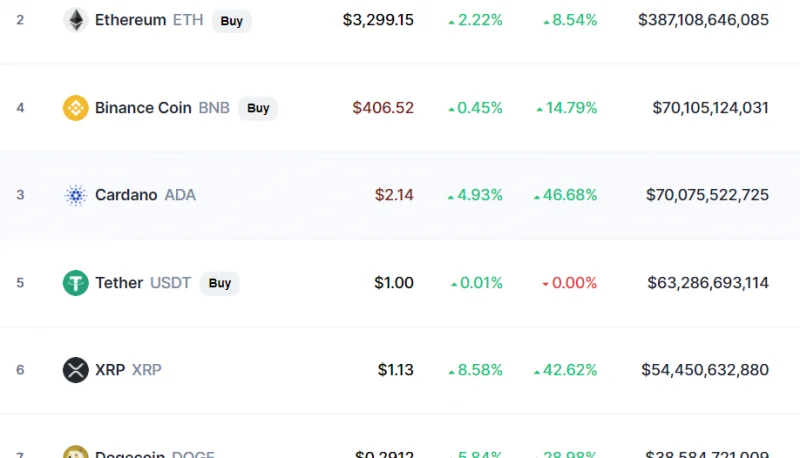Click Buy next to Tether USDT

[220, 283]
